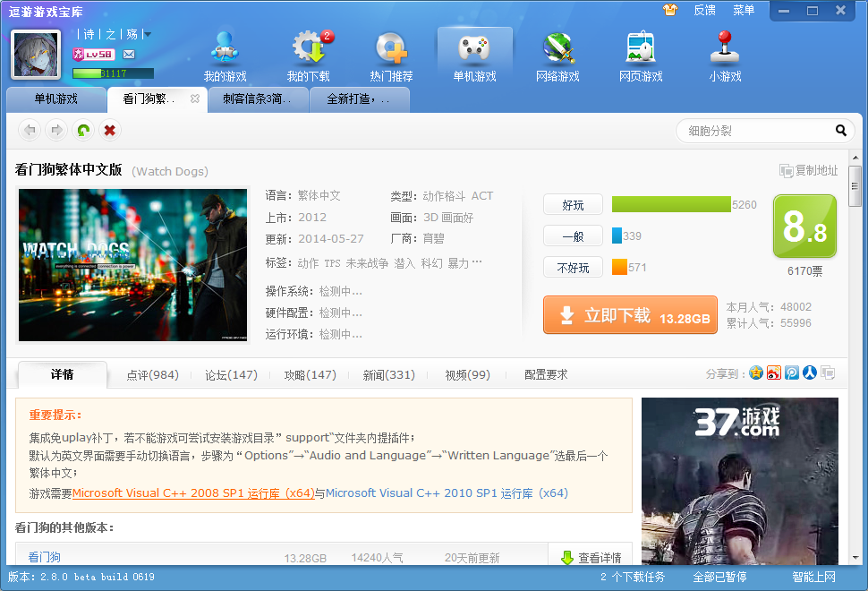Click the orange 不好玩 571 vote bar

(619, 267)
